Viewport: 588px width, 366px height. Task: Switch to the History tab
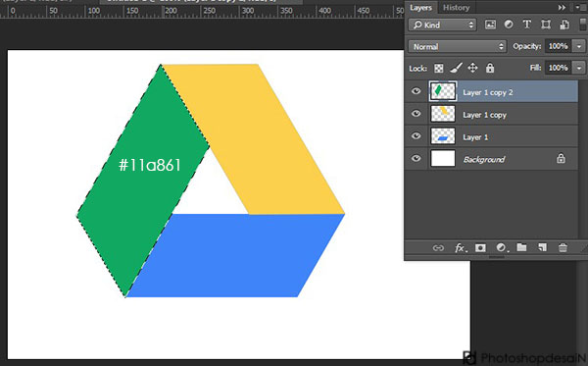click(x=456, y=8)
